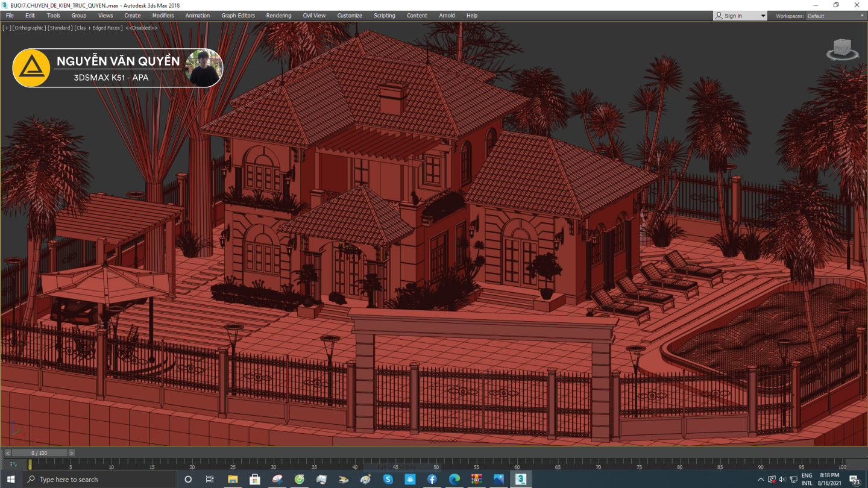868x488 pixels.
Task: Open the Workspaces Default dropdown
Action: click(x=835, y=16)
